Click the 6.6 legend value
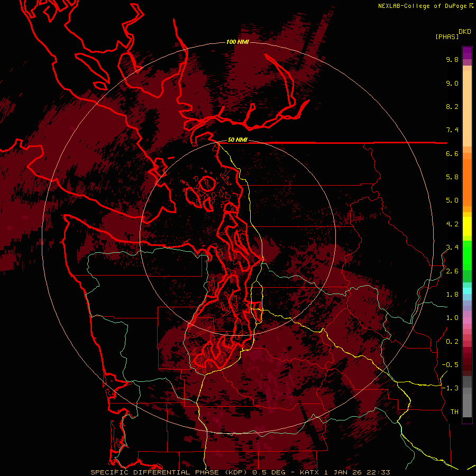This screenshot has height=476, width=476. 452,153
